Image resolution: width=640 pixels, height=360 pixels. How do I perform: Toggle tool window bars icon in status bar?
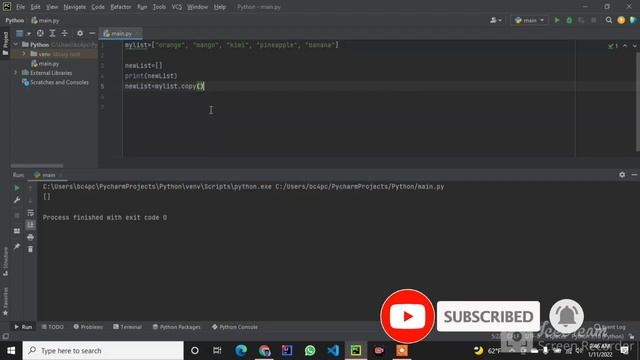tap(5, 336)
